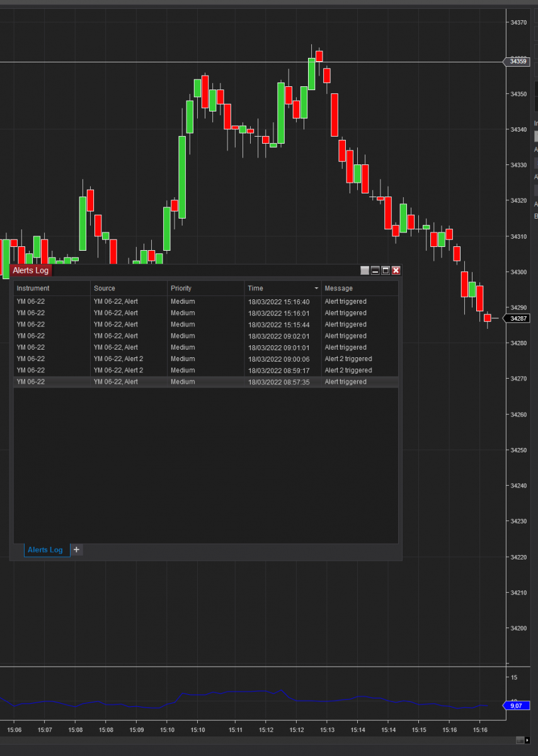Viewport: 538px width, 756px height.
Task: Click the blue 9,07 indicator value marker
Action: 515,706
